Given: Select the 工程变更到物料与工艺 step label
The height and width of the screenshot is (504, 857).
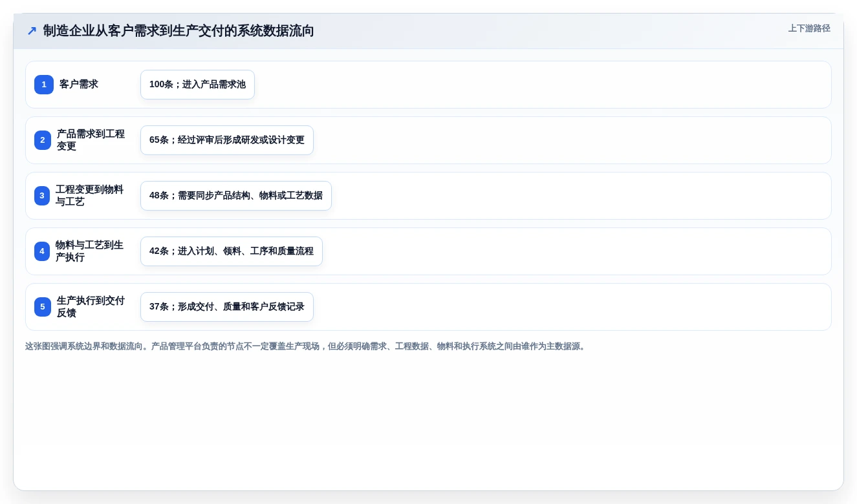Looking at the screenshot, I should tap(89, 196).
